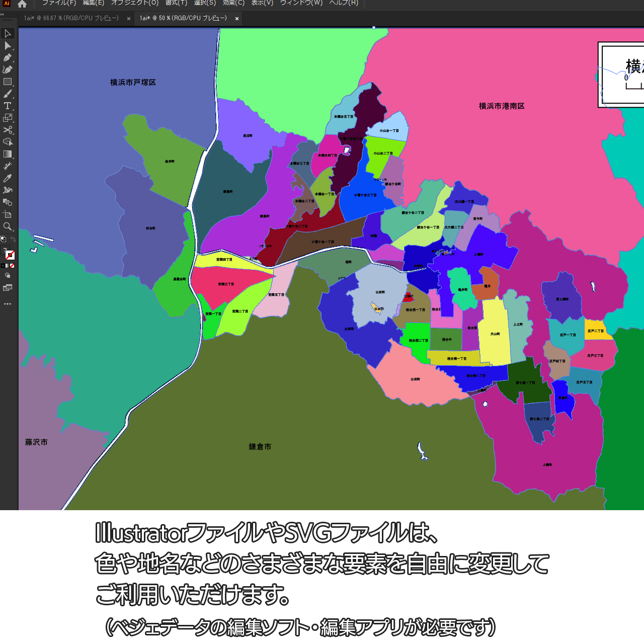
Task: Select the Direct Selection tool
Action: 8,46
